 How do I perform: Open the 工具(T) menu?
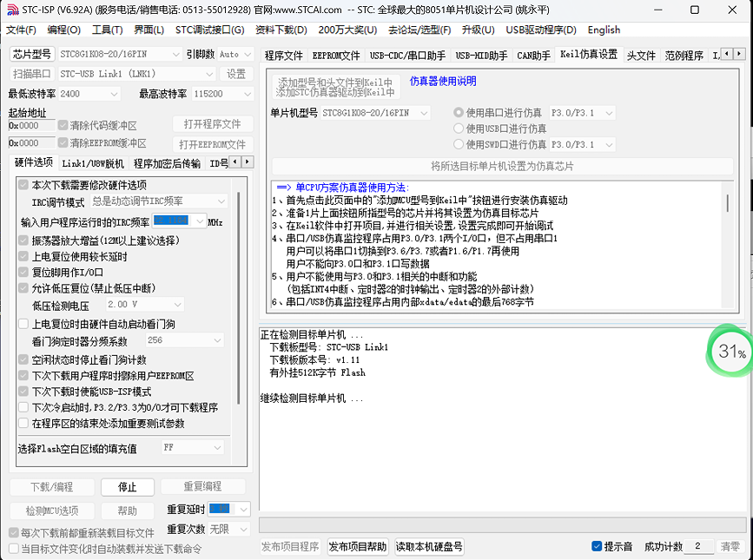pos(107,30)
